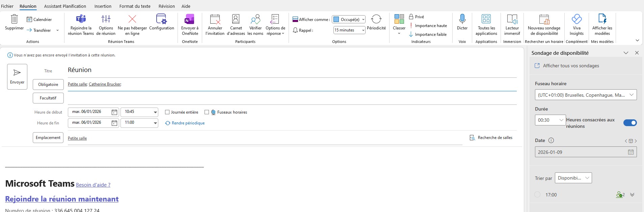Click Afficher les modèles
Screen dimensions: 644x212
click(x=602, y=25)
